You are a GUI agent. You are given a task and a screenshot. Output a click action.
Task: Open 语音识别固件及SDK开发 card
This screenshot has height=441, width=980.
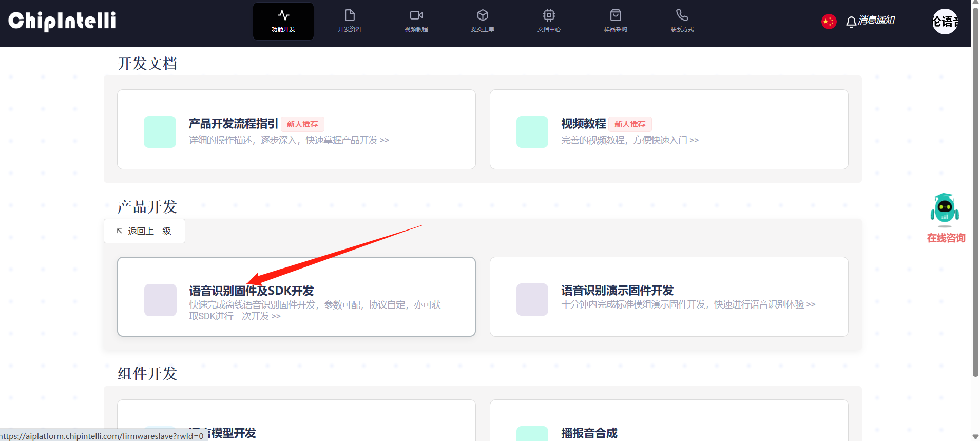click(296, 297)
